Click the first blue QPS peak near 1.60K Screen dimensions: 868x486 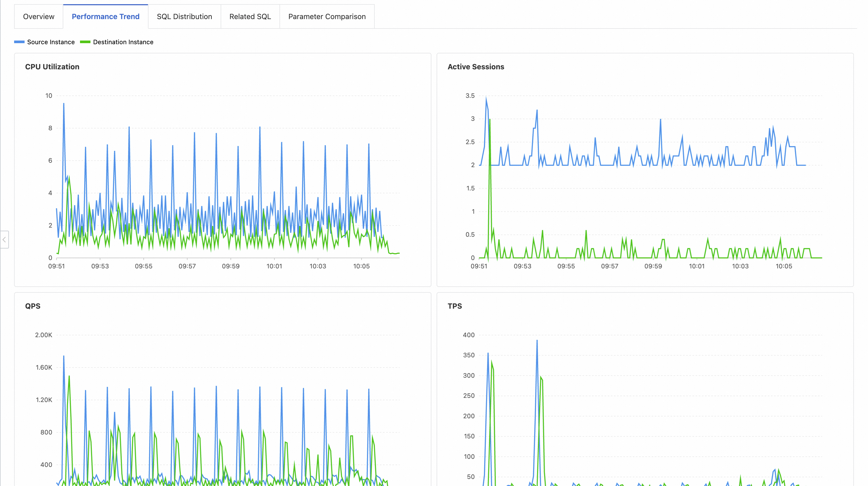(x=64, y=357)
